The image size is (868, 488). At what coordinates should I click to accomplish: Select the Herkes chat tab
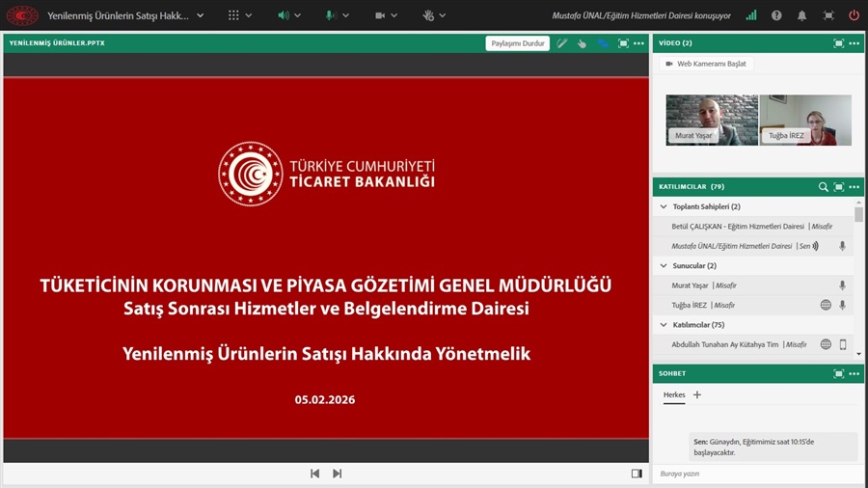pos(674,394)
